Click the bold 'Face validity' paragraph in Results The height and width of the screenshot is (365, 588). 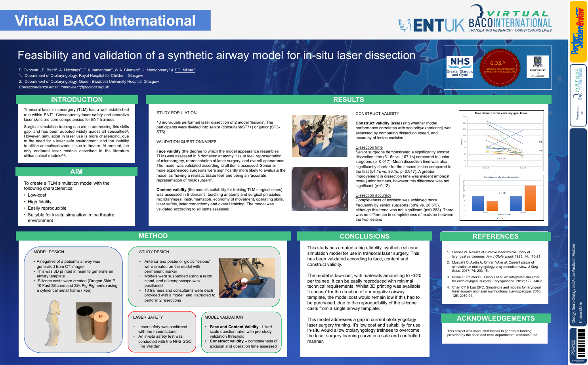click(221, 166)
